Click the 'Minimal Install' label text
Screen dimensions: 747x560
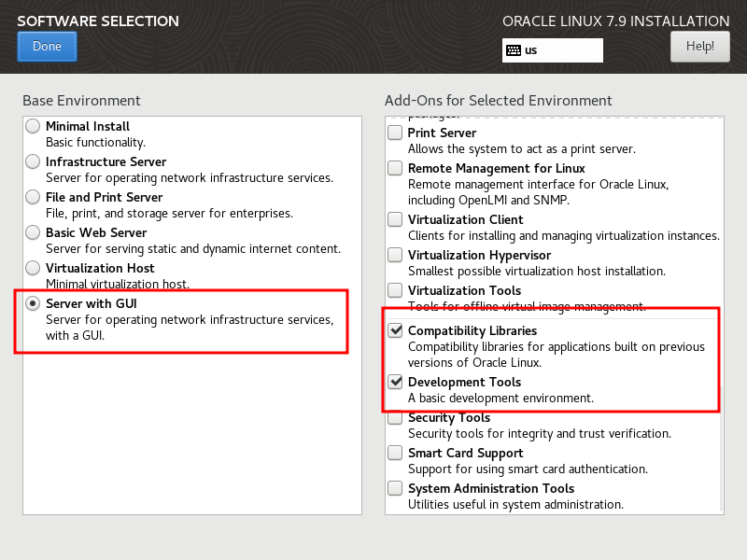click(x=88, y=126)
